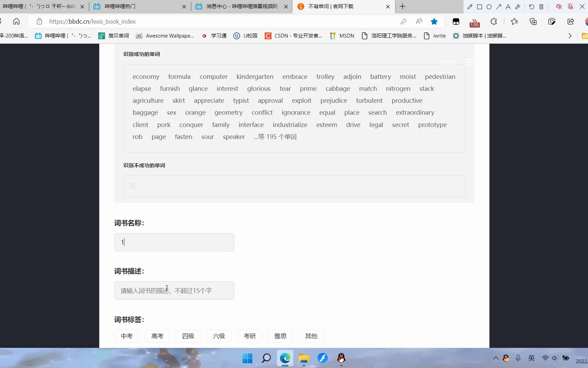588x368 pixels.
Task: Select the pencil annotation tool
Action: [x=470, y=7]
